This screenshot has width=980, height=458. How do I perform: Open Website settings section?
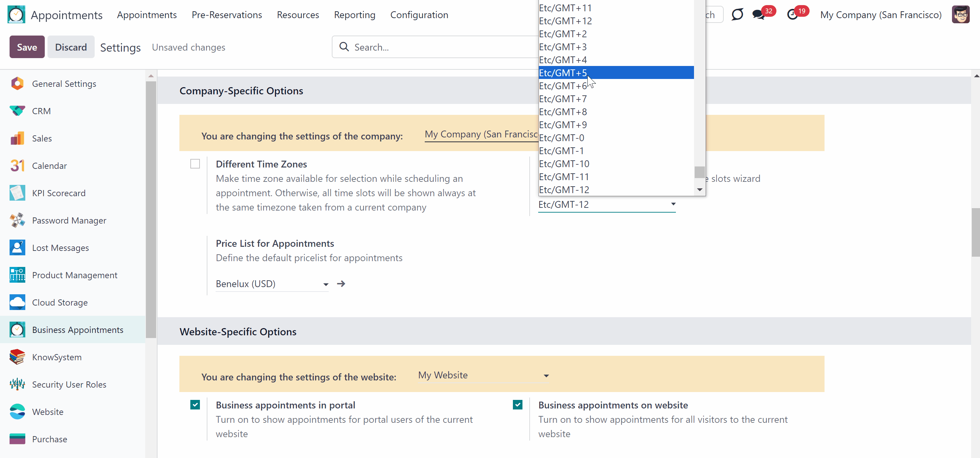73,412
